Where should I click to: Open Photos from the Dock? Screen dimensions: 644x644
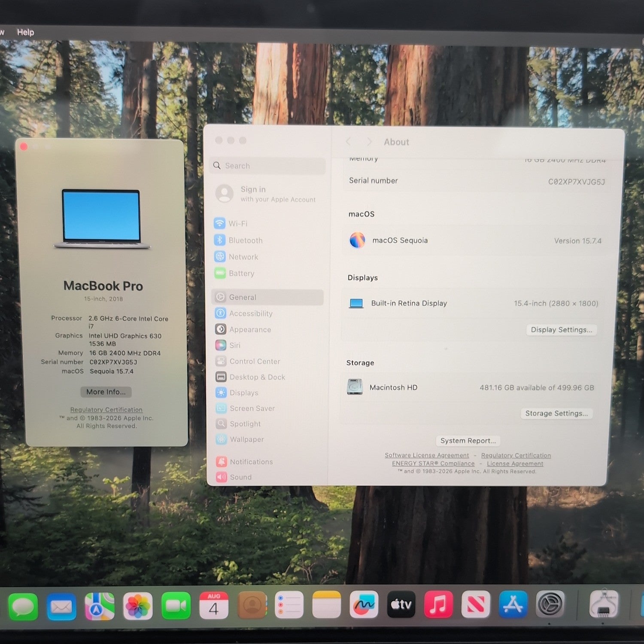point(138,606)
